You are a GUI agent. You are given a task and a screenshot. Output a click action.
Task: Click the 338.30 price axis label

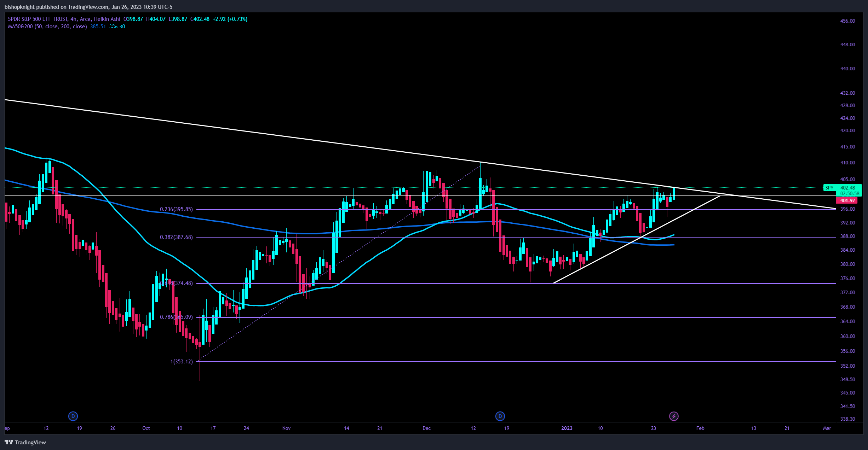(x=847, y=419)
